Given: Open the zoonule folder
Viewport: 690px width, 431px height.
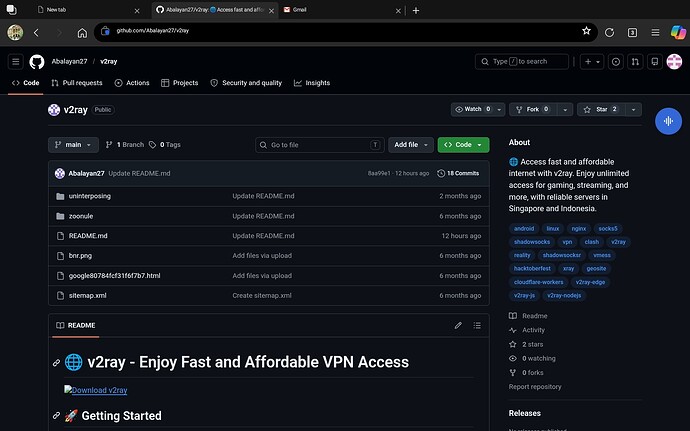Looking at the screenshot, I should [81, 216].
